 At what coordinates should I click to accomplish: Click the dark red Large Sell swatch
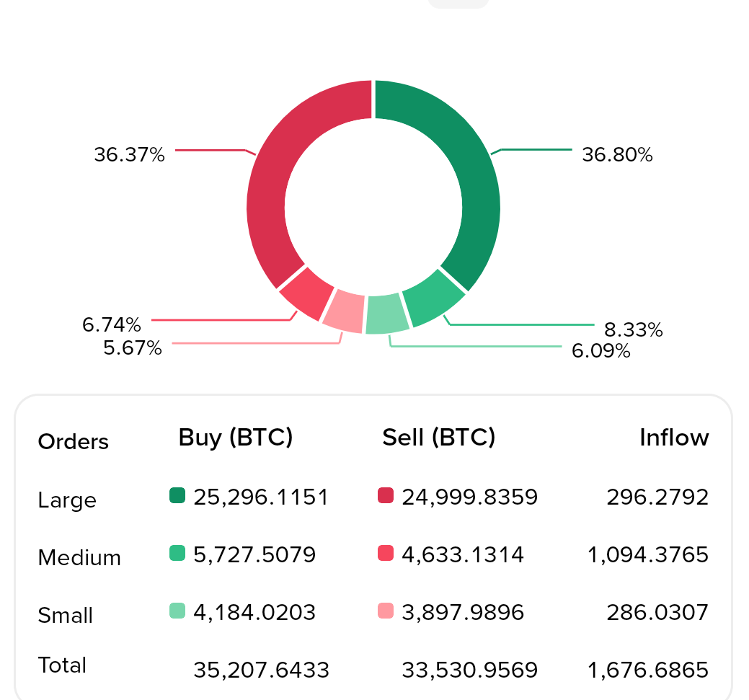pos(386,495)
